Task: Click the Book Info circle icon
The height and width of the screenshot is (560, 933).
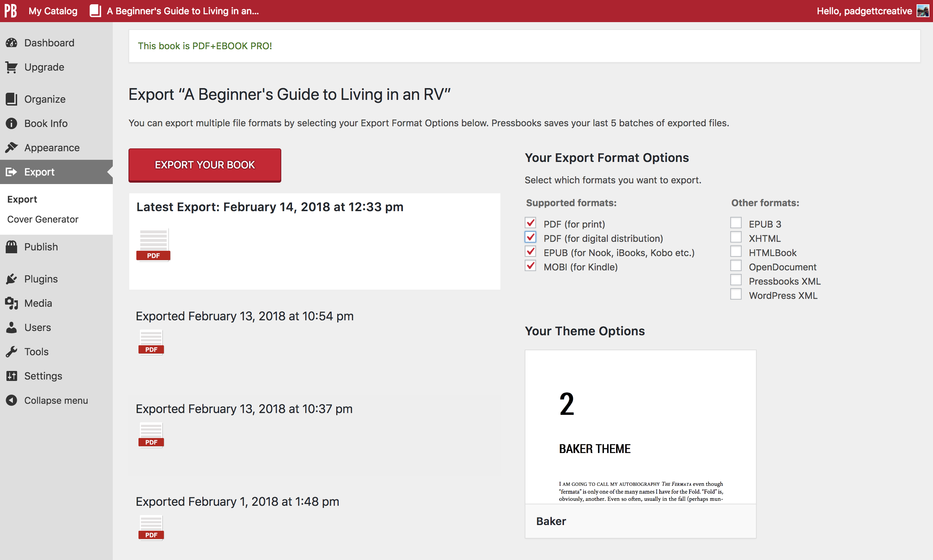Action: [x=12, y=123]
